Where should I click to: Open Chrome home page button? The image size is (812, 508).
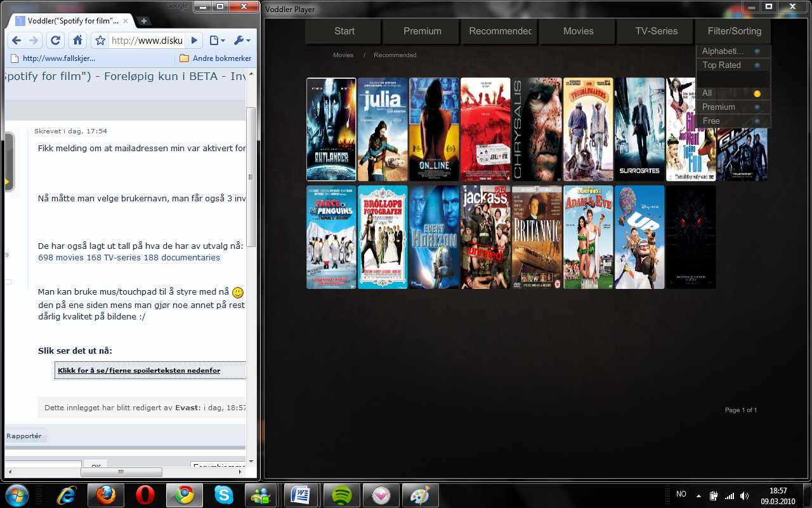(77, 41)
